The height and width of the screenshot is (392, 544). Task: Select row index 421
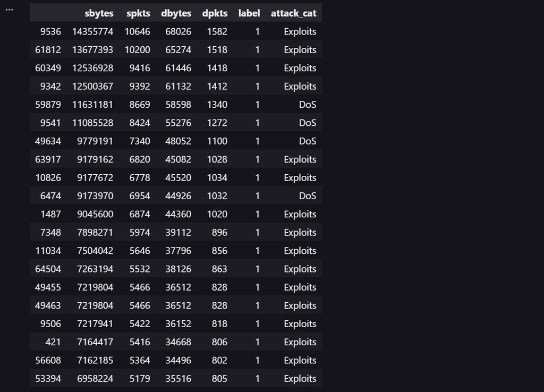point(53,342)
